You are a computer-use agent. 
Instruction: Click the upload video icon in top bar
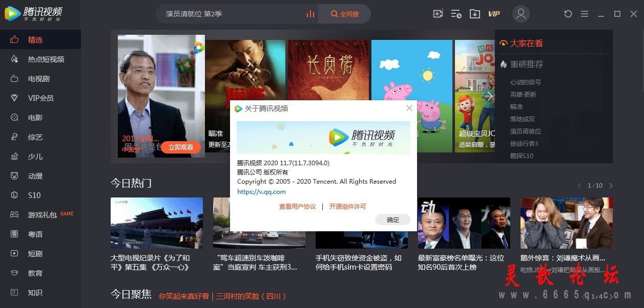point(438,14)
